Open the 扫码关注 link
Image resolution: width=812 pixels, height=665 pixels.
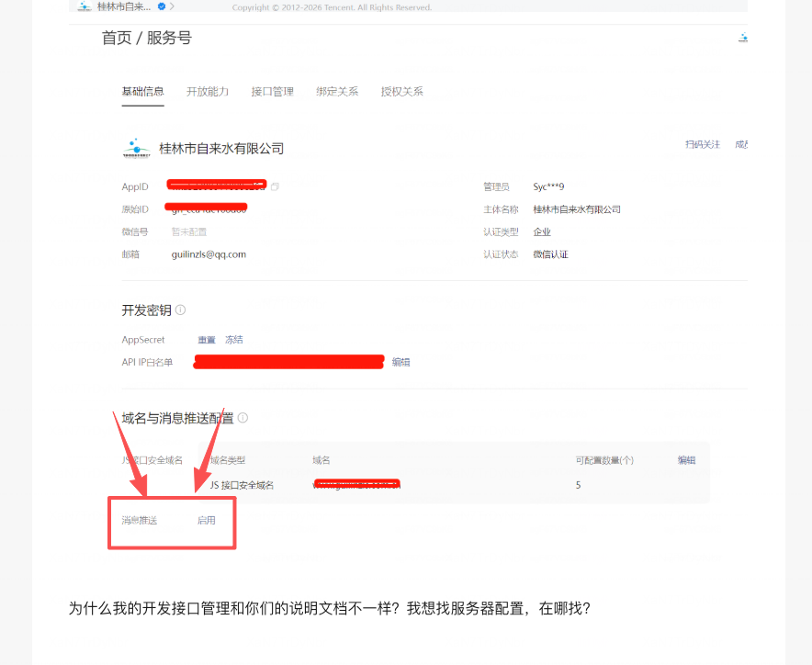703,144
